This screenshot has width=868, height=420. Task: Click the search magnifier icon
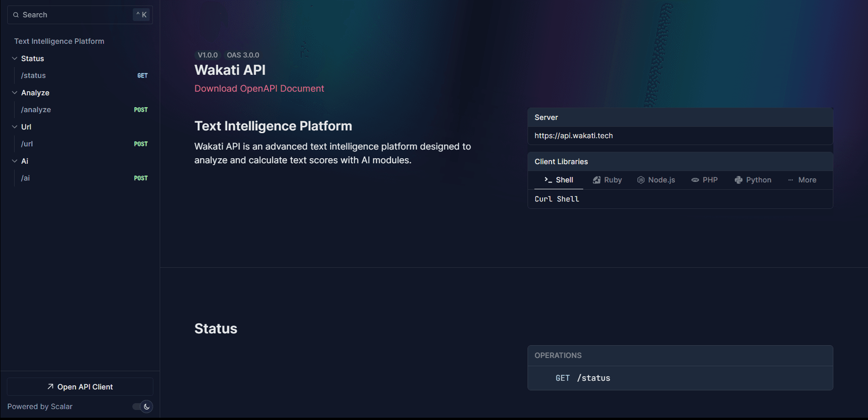(16, 15)
